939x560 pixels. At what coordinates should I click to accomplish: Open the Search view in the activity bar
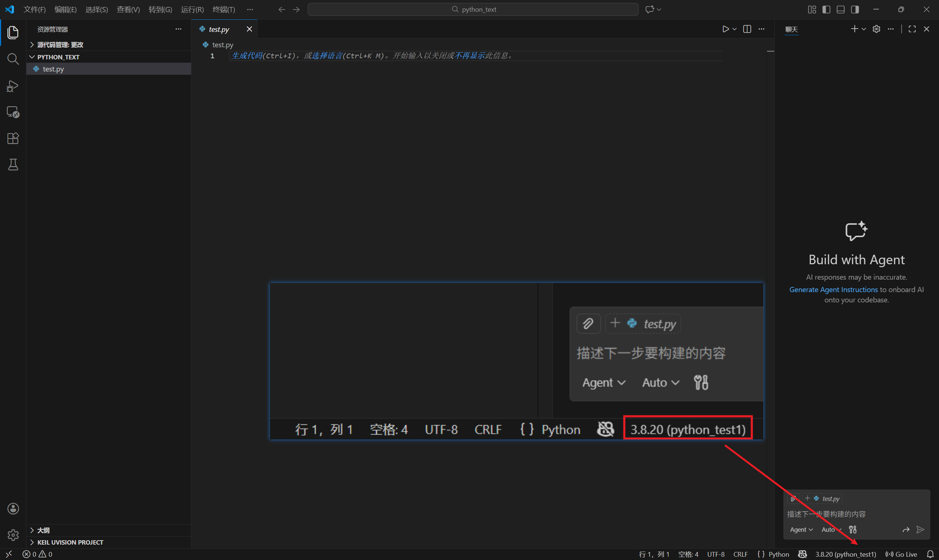(13, 59)
